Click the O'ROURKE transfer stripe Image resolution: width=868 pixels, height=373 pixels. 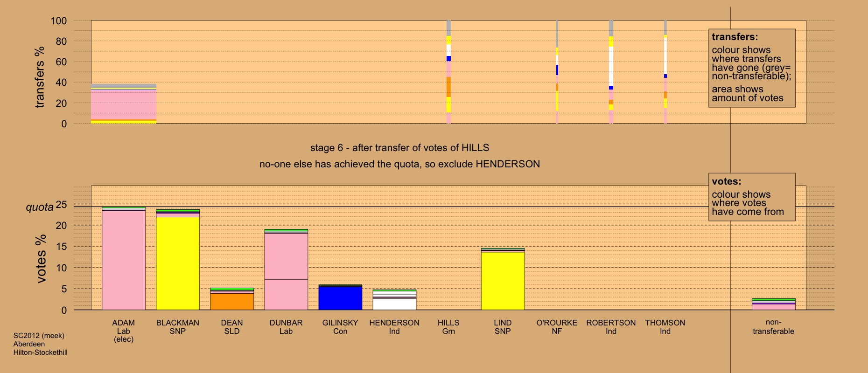pos(557,72)
